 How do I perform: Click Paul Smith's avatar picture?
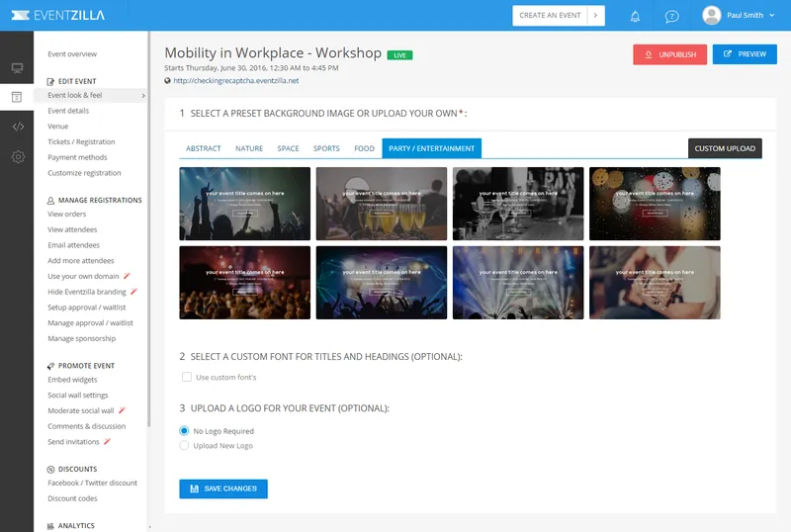(711, 15)
